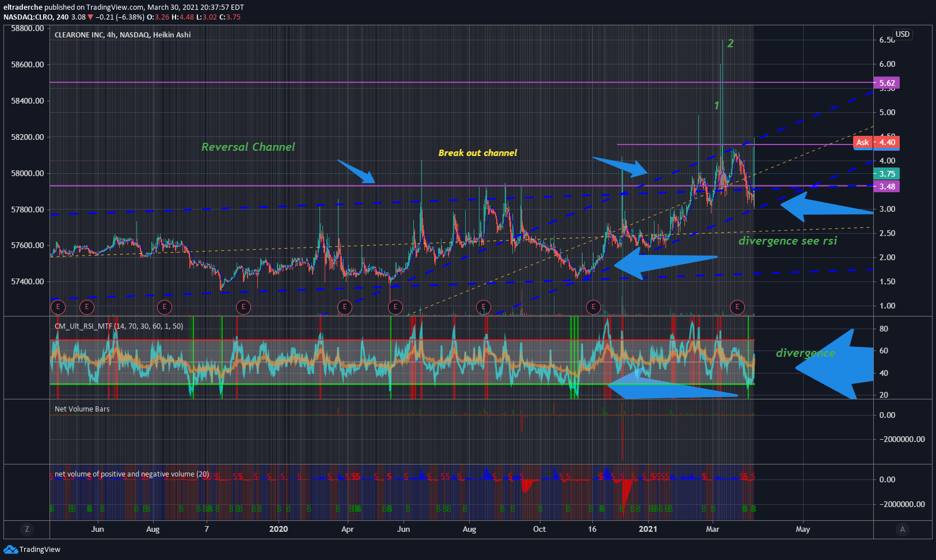Screen dimensions: 936x560
Task: Click the 6.00 value on price scale
Action: coord(887,64)
